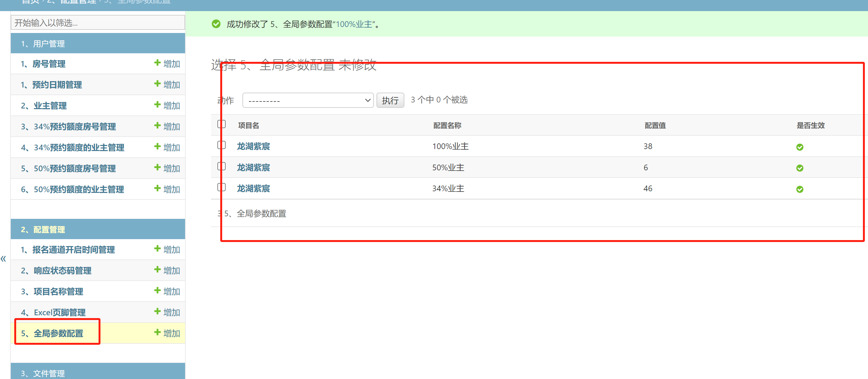868x379 pixels.
Task: Collapse the sidebar with the double-chevron icon
Action: (x=3, y=259)
